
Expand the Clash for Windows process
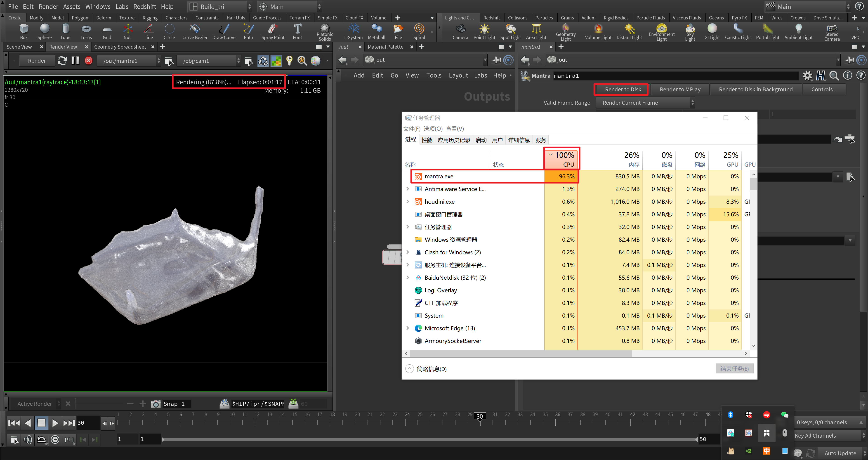pos(407,252)
